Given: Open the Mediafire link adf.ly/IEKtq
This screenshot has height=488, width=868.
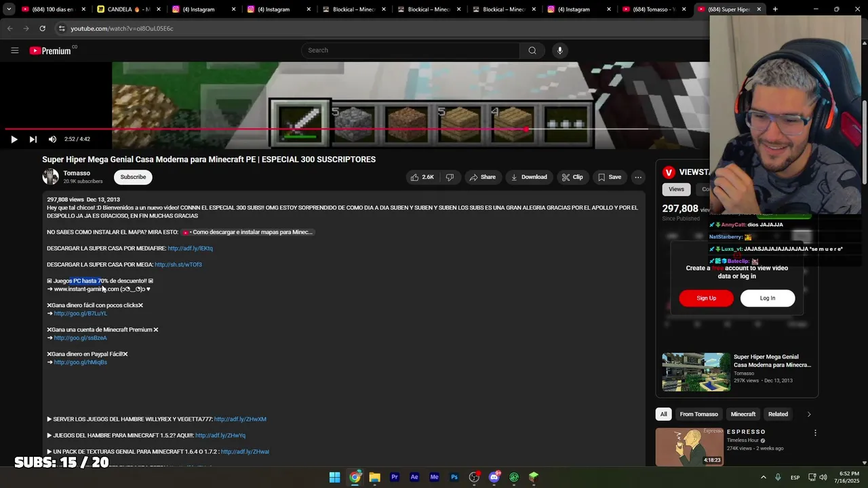Looking at the screenshot, I should (x=190, y=248).
